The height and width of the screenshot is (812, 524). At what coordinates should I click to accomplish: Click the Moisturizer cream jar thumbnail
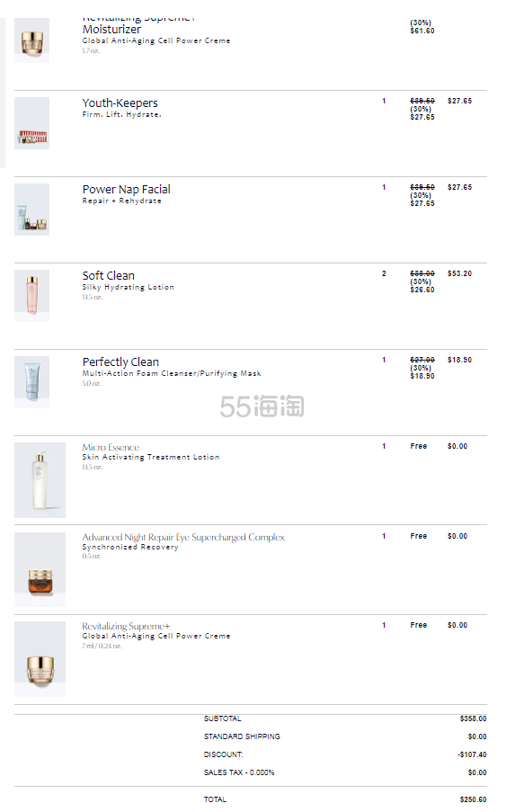coord(32,40)
